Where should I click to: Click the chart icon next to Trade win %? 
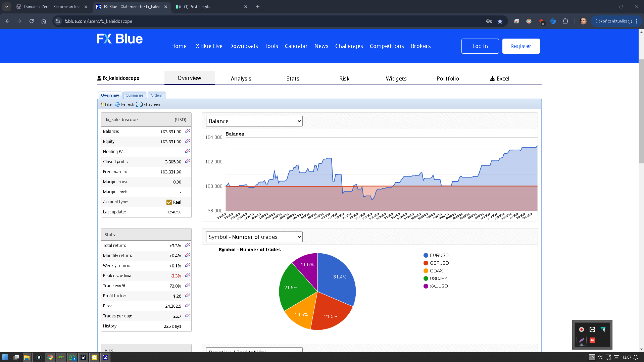point(187,286)
